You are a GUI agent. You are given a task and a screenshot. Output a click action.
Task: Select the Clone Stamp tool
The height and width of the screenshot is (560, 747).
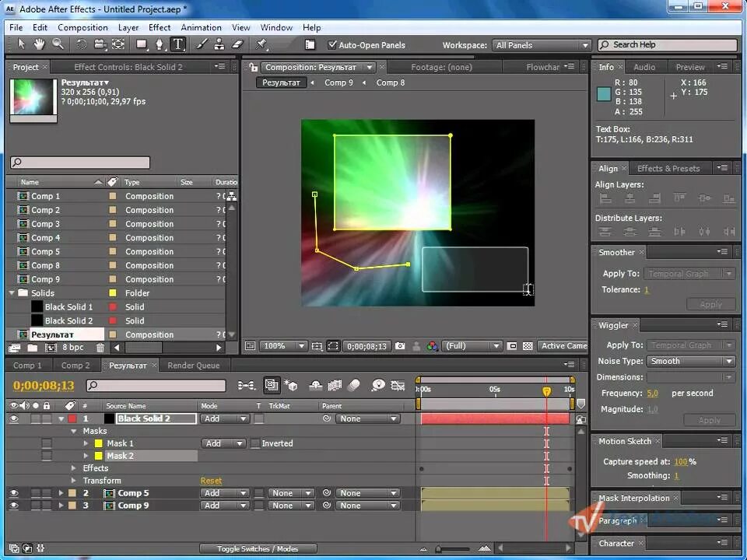219,44
